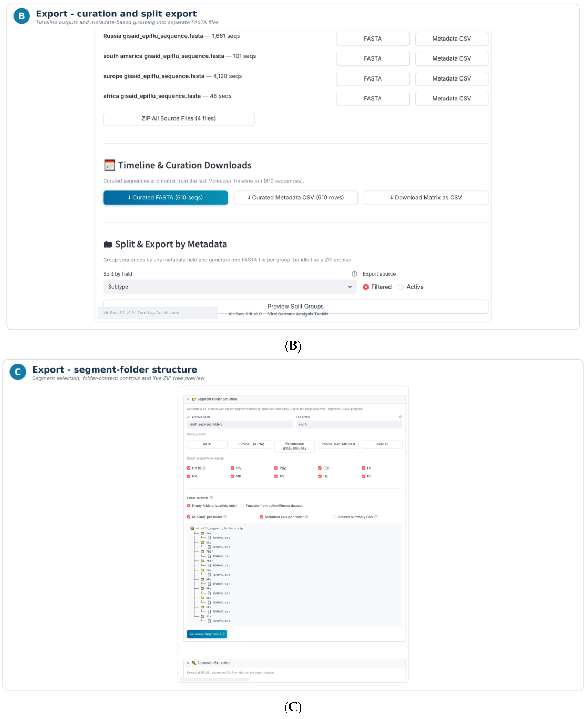
Task: Select the Active export source radio
Action: click(401, 287)
